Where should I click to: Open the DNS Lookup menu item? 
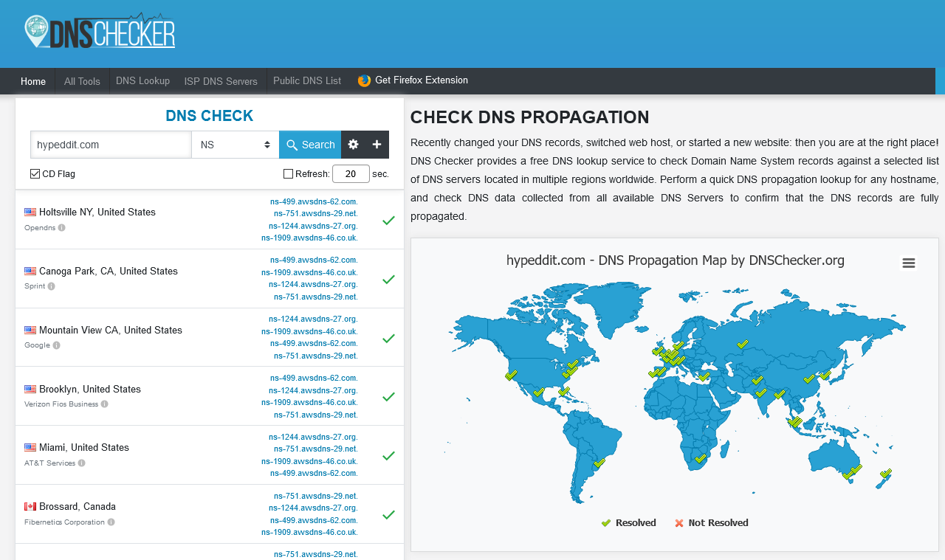143,81
